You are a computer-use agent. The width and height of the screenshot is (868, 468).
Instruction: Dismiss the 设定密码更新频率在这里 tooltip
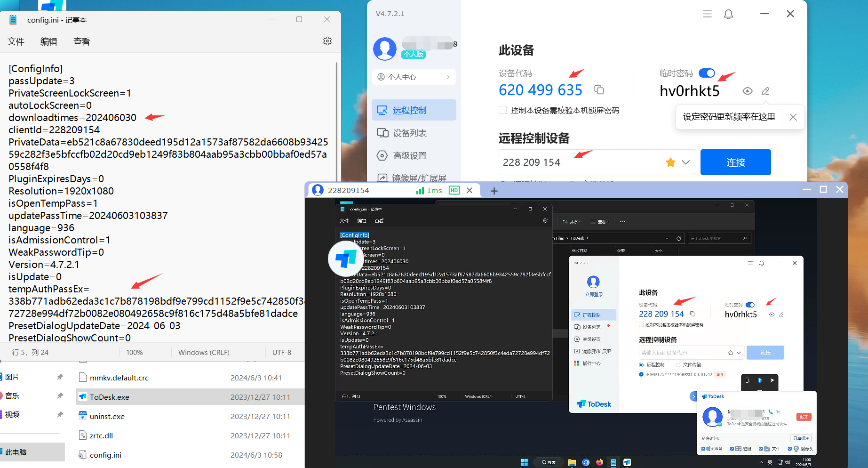click(793, 117)
